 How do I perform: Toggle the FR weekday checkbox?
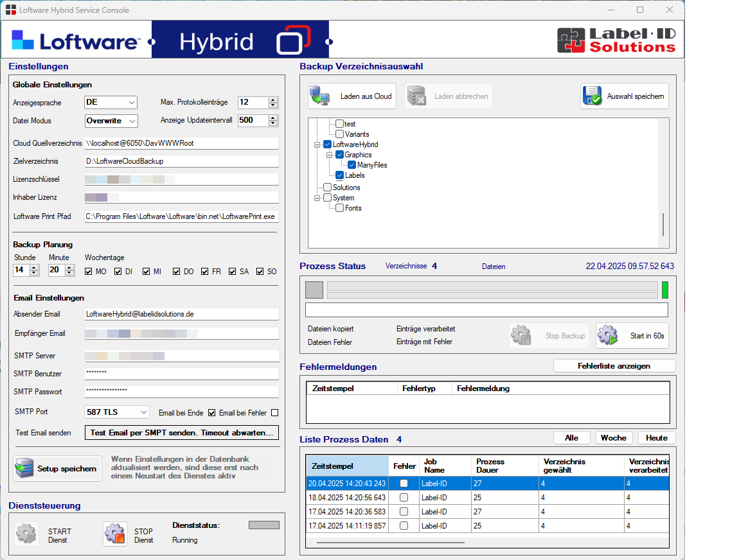(204, 271)
